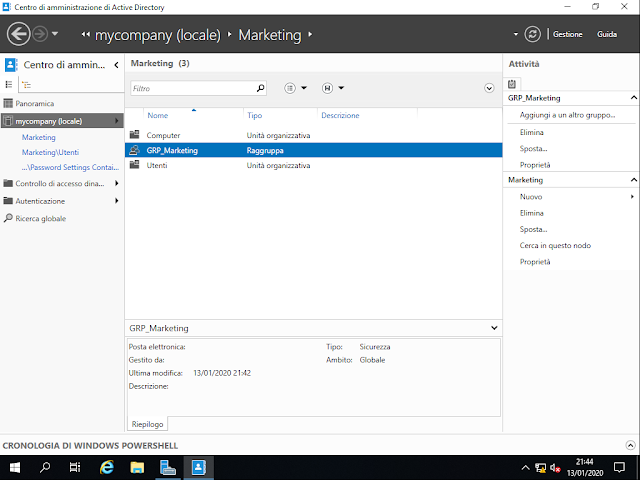The image size is (640, 480).
Task: Switch navigation pane to tree view
Action: [x=27, y=85]
